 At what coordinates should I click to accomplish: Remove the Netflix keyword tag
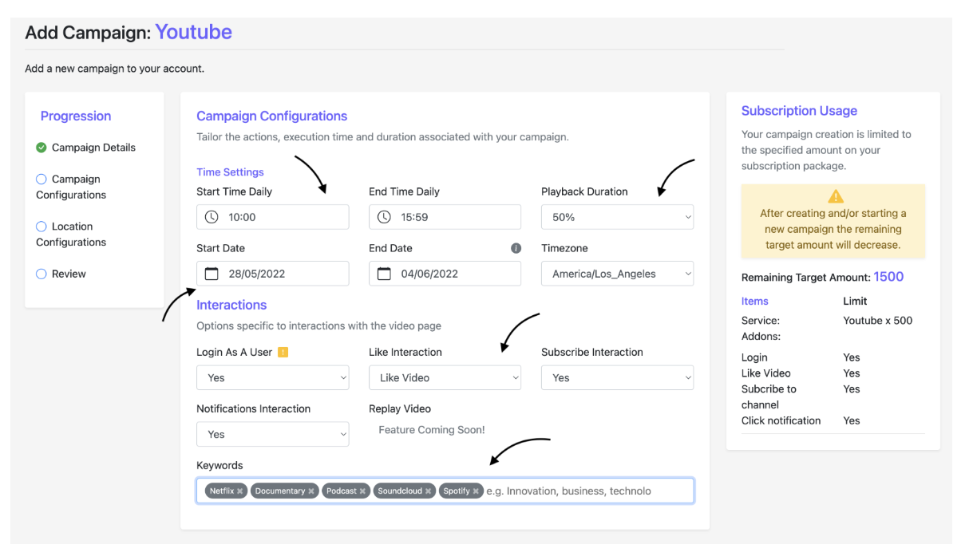tap(239, 491)
